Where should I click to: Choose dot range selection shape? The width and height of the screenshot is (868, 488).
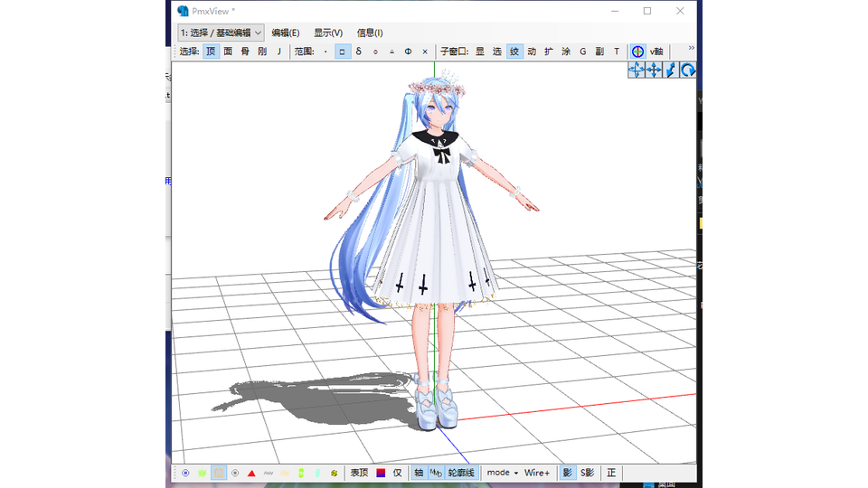(x=325, y=52)
